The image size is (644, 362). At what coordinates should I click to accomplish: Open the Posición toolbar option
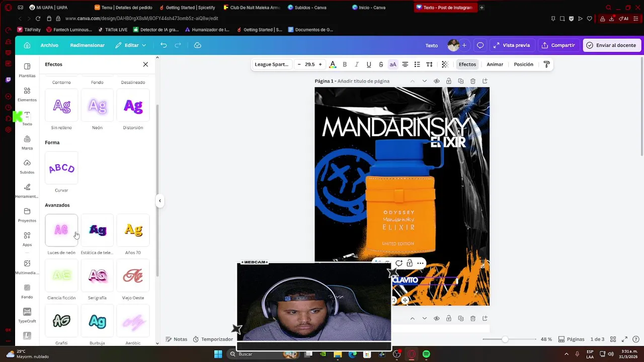[x=524, y=64]
